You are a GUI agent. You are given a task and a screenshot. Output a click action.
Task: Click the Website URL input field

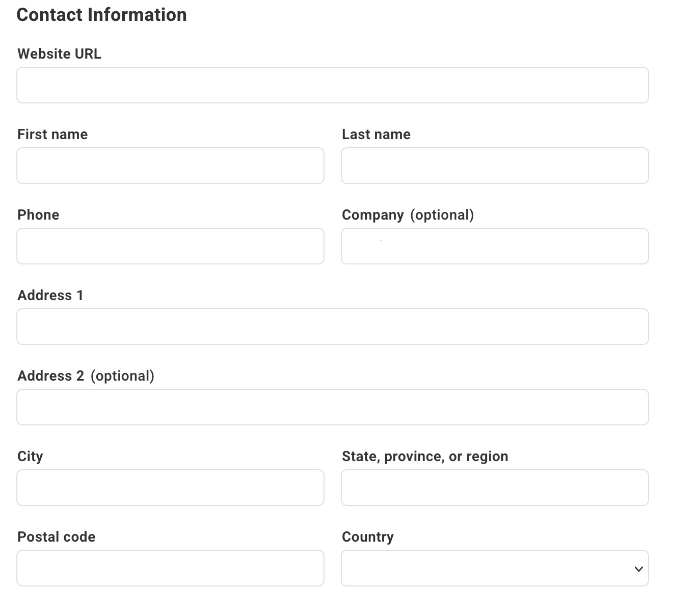click(332, 85)
